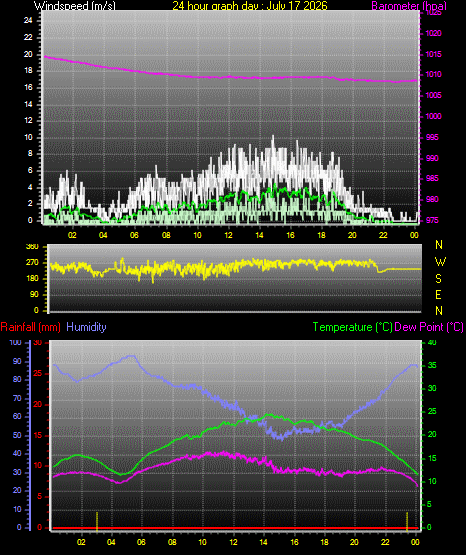
Task: Click the 24 hour graph day title
Action: 250,6
